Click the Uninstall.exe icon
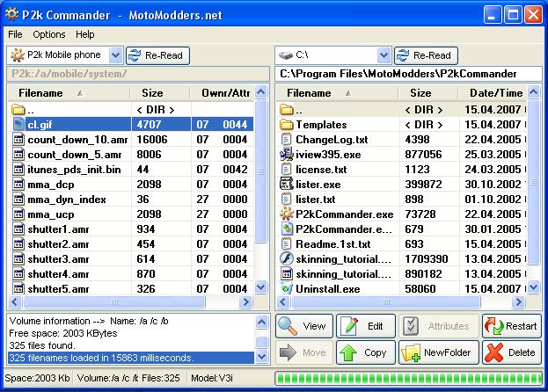 tap(286, 288)
